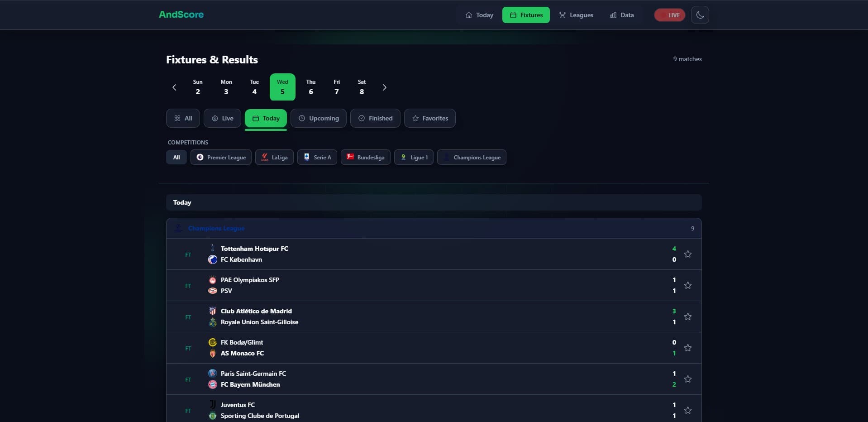Click the AndScore logo
Viewport: 868px width, 422px height.
181,14
